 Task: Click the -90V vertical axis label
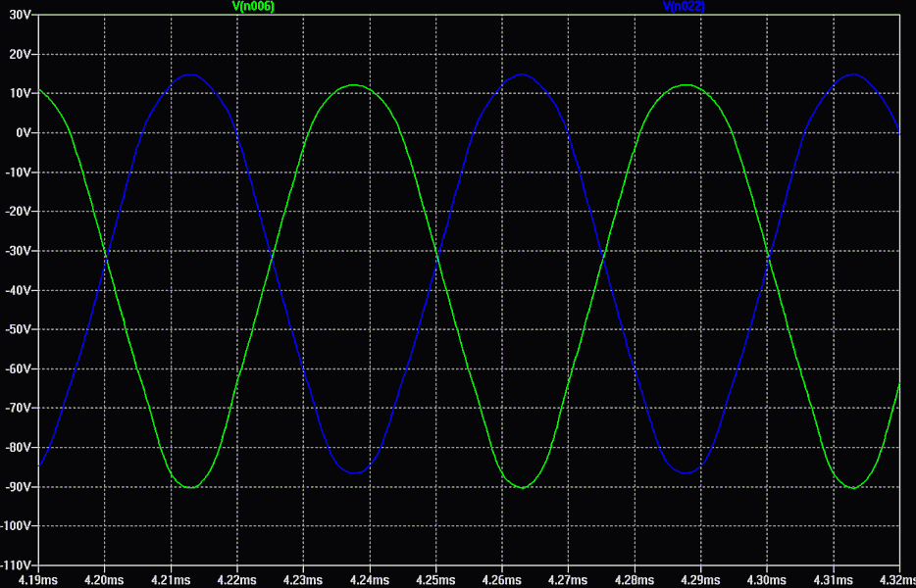(19, 487)
